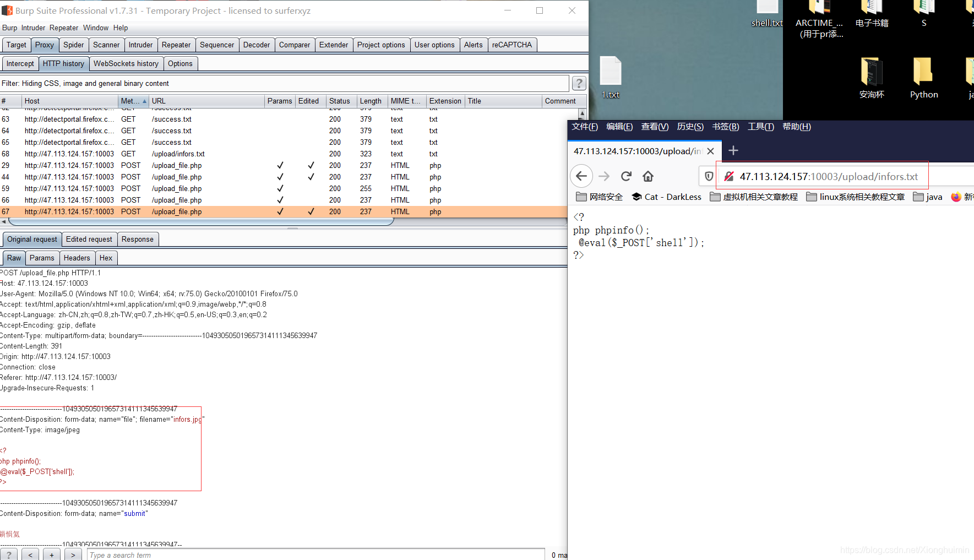The height and width of the screenshot is (560, 974).
Task: Open the 1.txt desktop file
Action: 610,78
